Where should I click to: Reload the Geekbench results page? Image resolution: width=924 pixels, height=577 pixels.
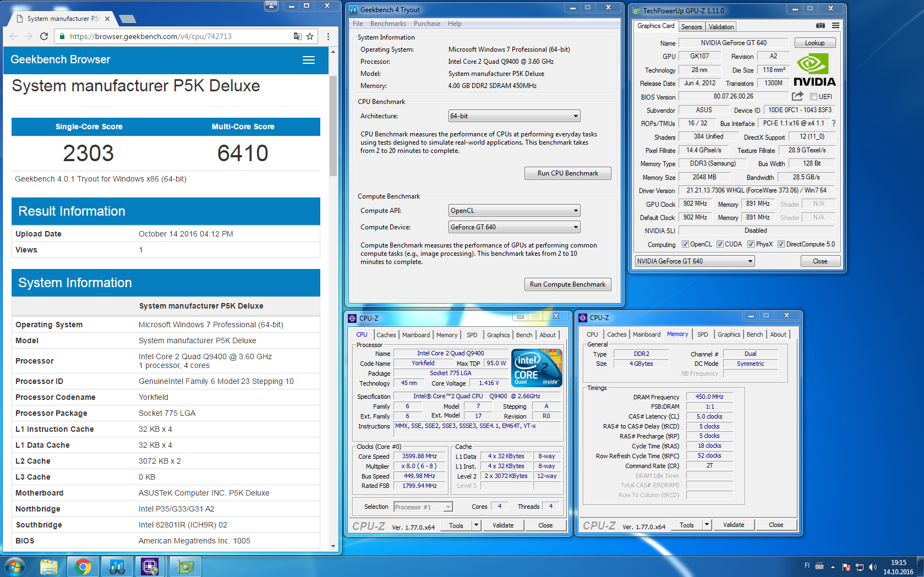point(44,36)
